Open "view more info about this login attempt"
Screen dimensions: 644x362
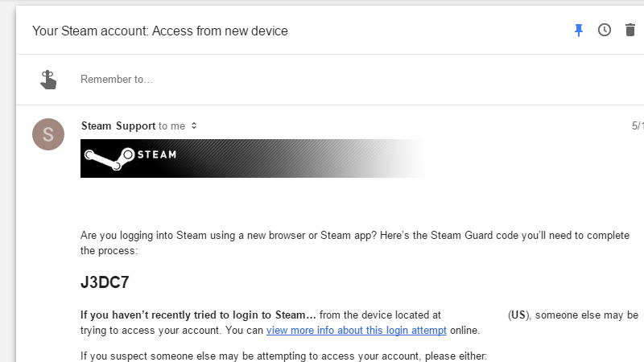point(357,331)
